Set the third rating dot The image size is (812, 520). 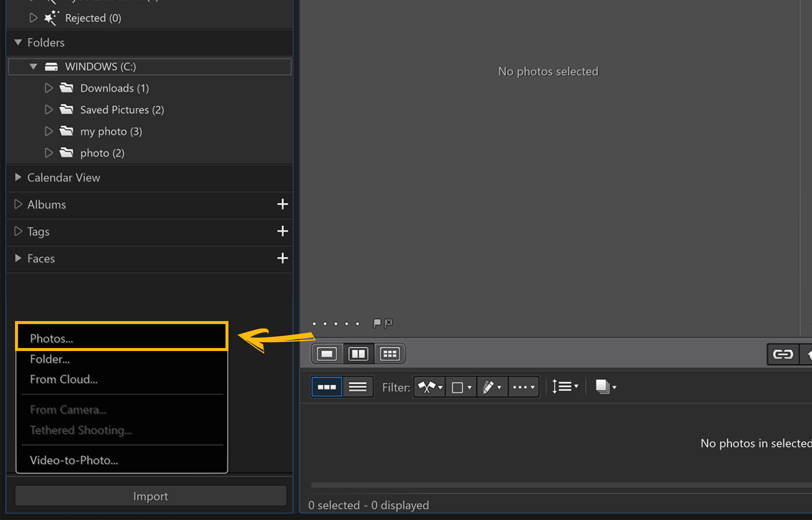(336, 323)
